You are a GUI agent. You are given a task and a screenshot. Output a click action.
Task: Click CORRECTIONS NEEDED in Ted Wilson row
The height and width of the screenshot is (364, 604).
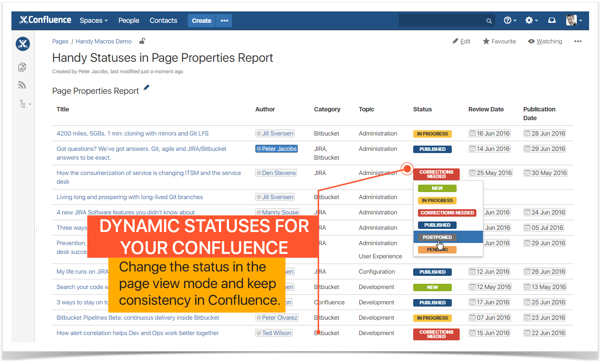436,334
